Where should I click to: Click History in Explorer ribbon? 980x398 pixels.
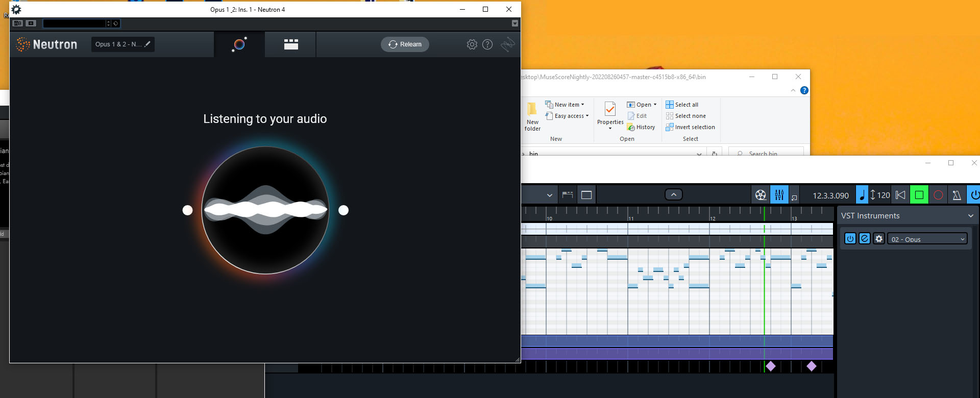coord(641,127)
